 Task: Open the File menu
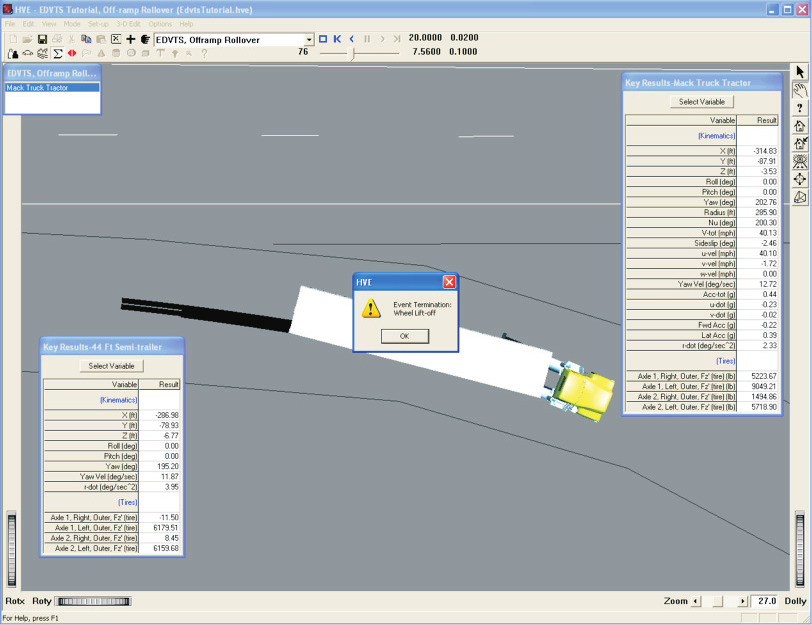(10, 24)
